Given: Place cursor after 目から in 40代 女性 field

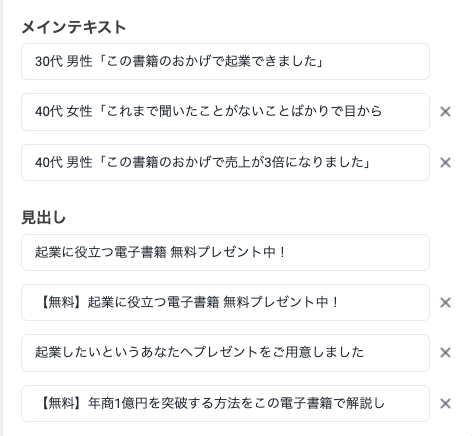Looking at the screenshot, I should (x=382, y=112).
